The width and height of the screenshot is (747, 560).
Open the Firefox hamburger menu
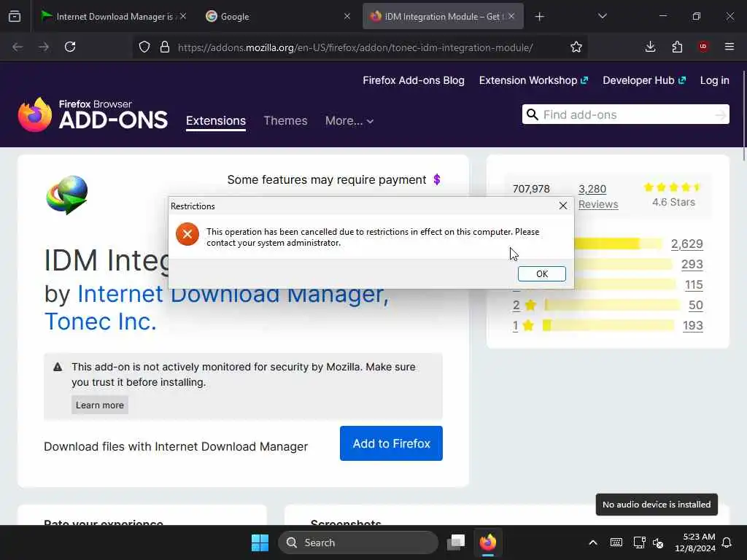coord(729,47)
